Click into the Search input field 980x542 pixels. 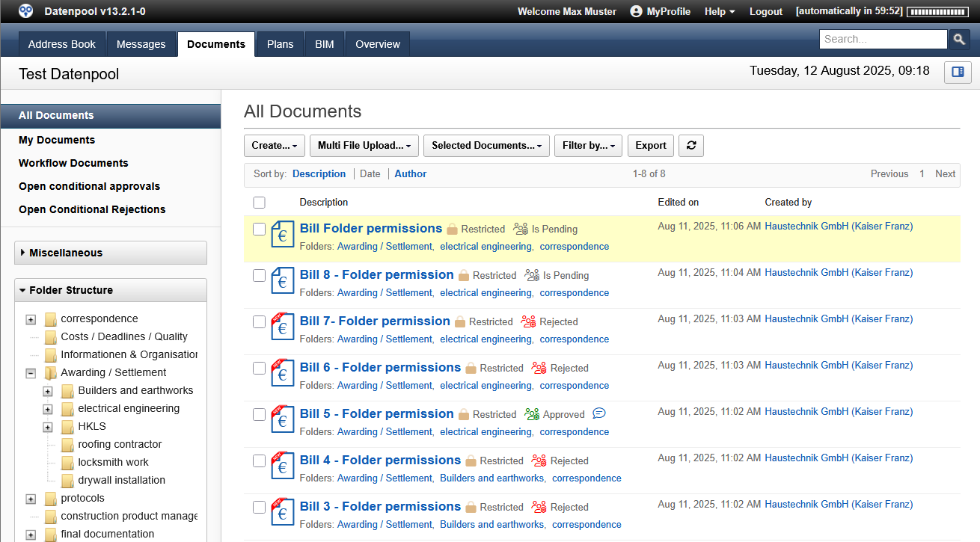[x=883, y=40]
